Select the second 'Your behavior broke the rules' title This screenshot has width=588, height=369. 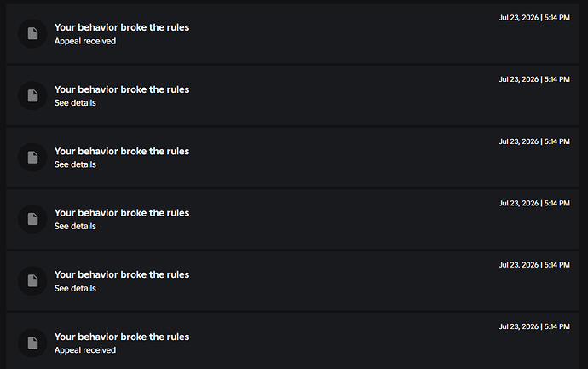[122, 89]
